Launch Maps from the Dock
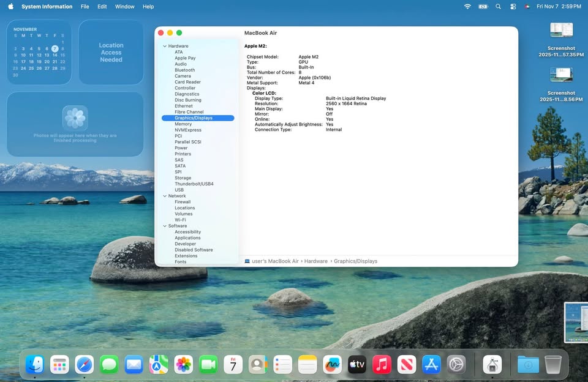The height and width of the screenshot is (382, 588). click(x=159, y=364)
